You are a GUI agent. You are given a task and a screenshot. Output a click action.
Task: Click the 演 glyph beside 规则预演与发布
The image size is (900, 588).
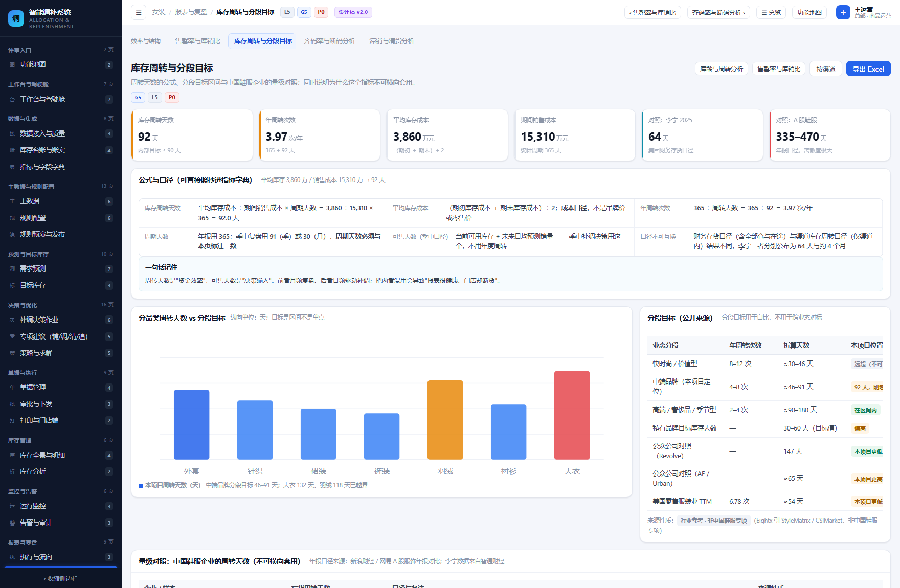click(12, 235)
